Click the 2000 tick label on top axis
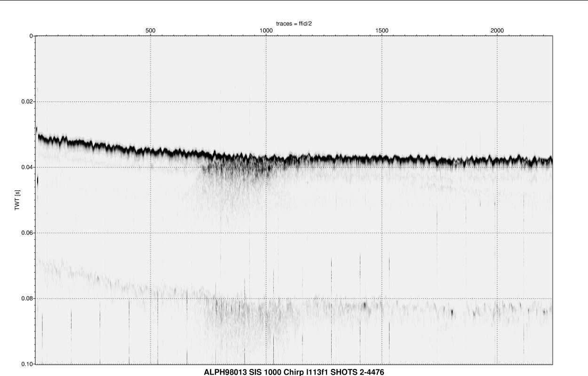 497,31
